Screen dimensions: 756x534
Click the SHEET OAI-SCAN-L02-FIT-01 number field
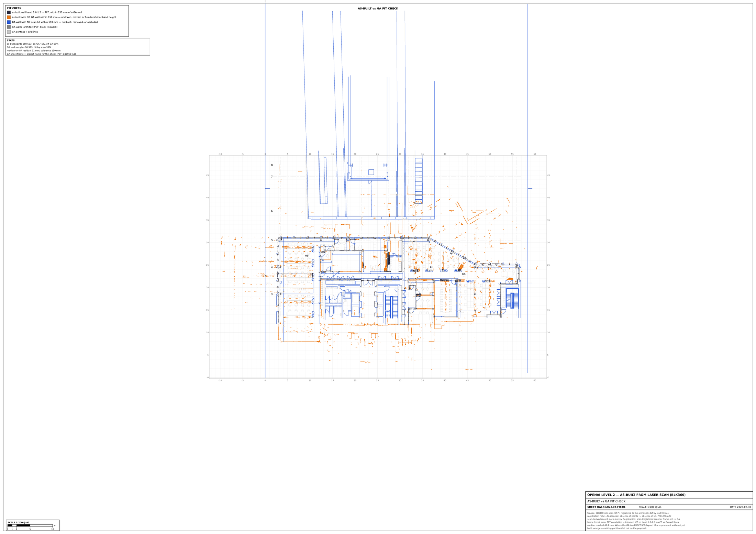[x=606, y=507]
